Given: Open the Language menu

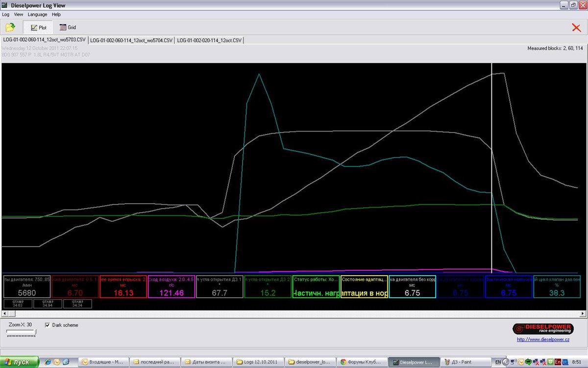Looking at the screenshot, I should [38, 15].
